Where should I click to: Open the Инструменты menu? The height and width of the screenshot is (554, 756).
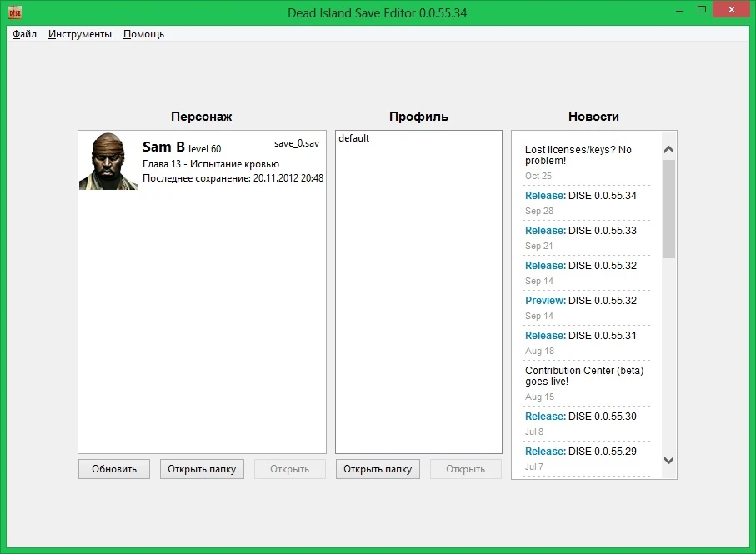point(79,34)
